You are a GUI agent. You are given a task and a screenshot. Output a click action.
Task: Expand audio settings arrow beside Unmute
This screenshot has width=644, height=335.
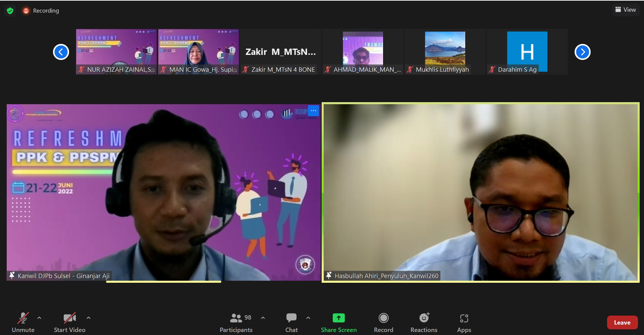pyautogui.click(x=39, y=318)
